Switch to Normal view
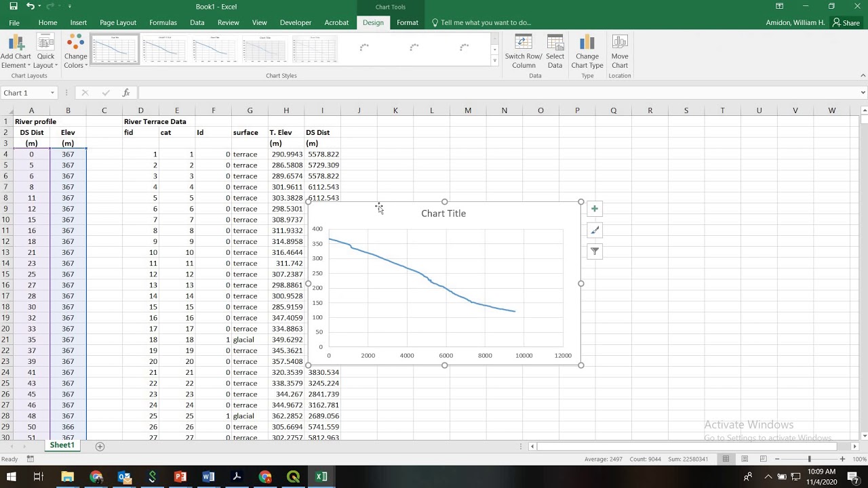868x488 pixels. point(726,459)
